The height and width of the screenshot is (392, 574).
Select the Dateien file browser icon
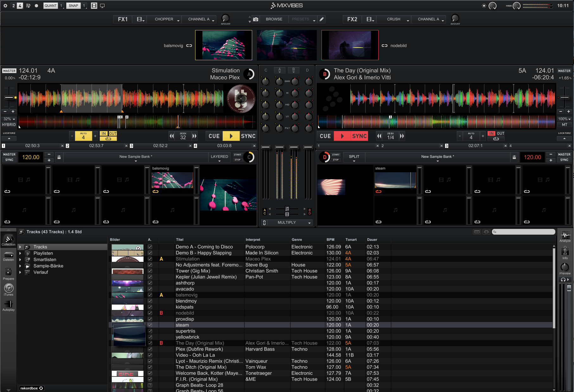pos(8,257)
